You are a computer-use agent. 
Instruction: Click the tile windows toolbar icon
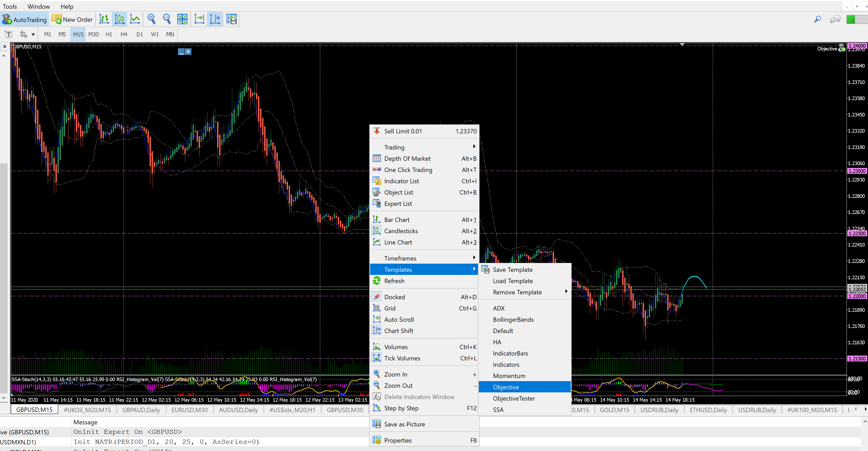pyautogui.click(x=182, y=19)
